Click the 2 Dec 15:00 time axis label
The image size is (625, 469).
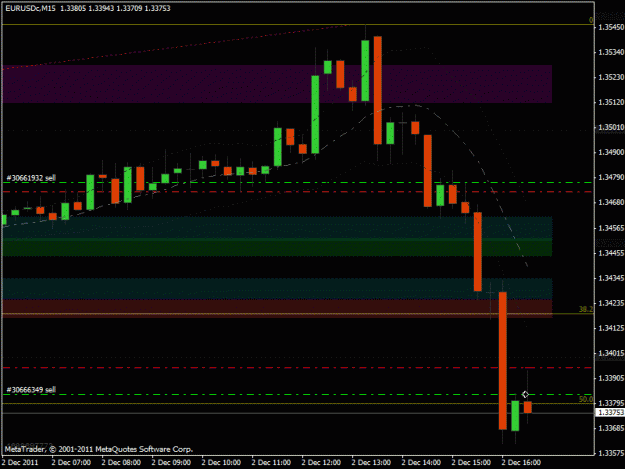tap(471, 463)
